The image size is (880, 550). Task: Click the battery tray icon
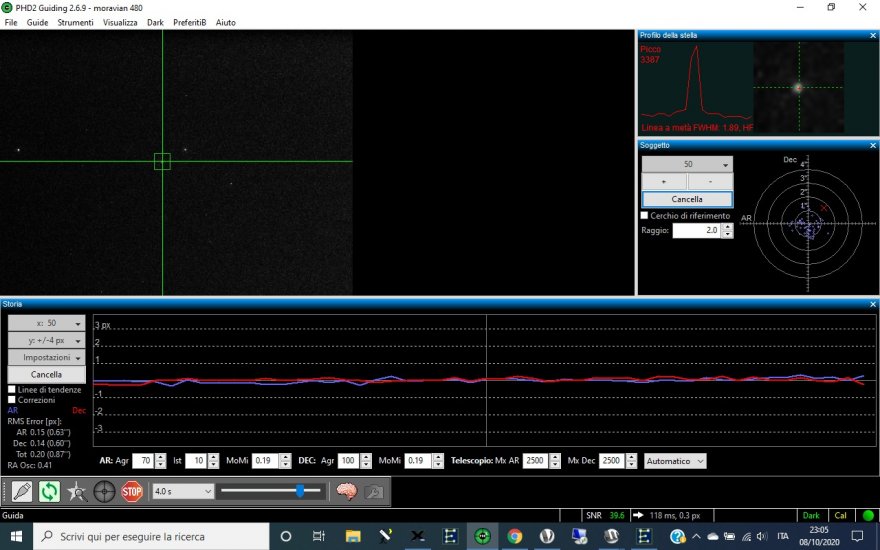(729, 536)
